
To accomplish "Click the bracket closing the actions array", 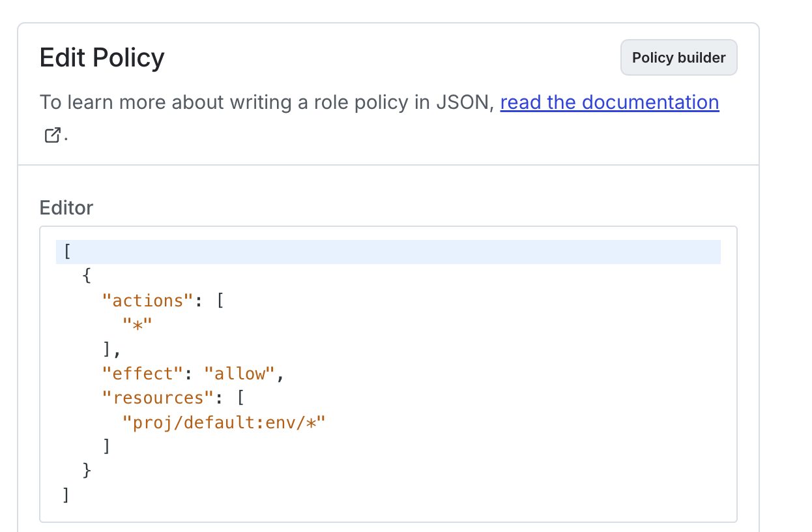I will coord(108,349).
